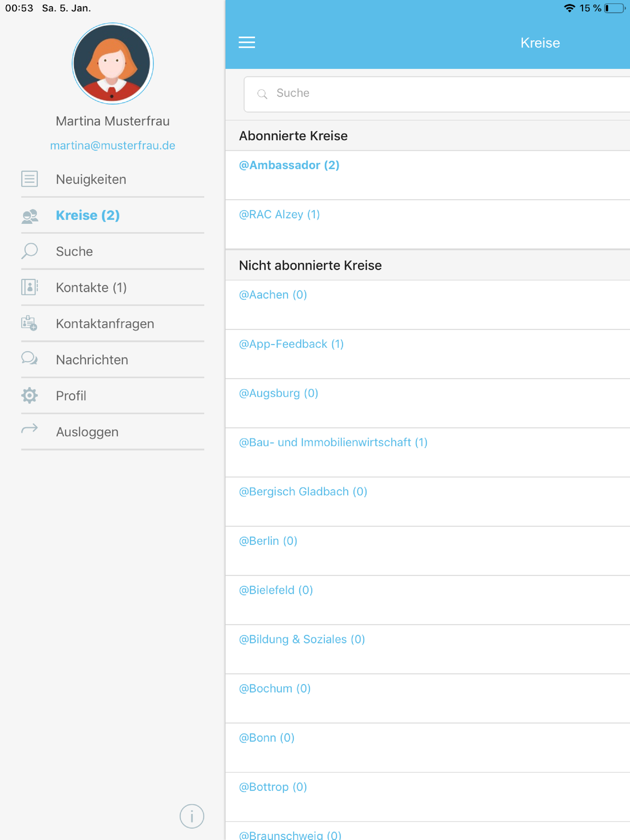
Task: Click the Kontakte address book icon
Action: click(x=30, y=287)
